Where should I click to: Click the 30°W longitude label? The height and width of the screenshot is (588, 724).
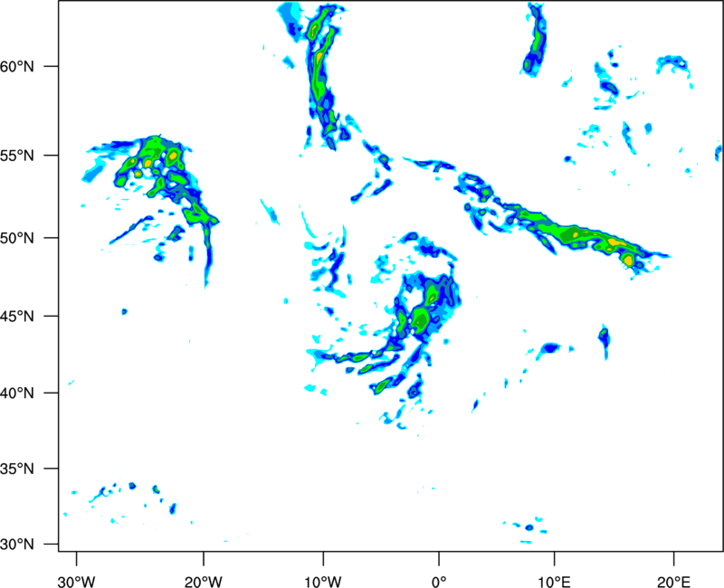click(x=76, y=582)
